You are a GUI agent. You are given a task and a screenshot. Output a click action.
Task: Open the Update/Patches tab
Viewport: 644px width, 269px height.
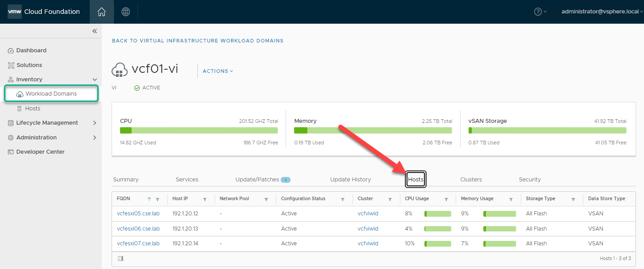coord(257,180)
